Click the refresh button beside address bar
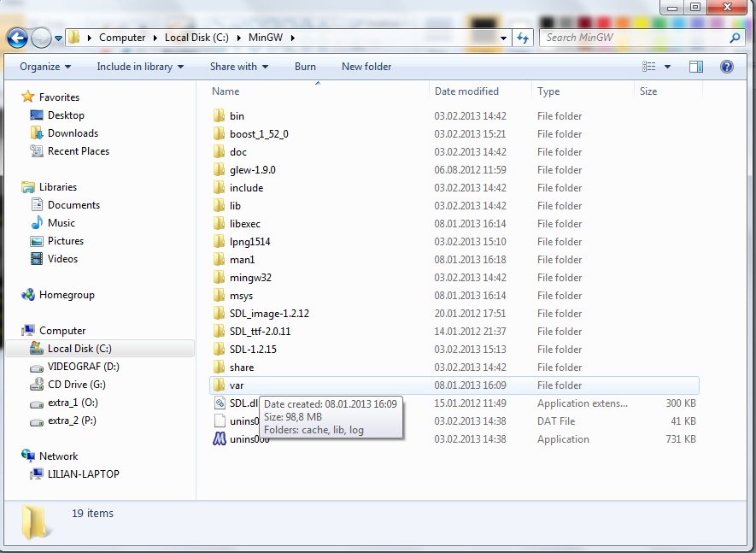Image resolution: width=756 pixels, height=553 pixels. point(523,38)
